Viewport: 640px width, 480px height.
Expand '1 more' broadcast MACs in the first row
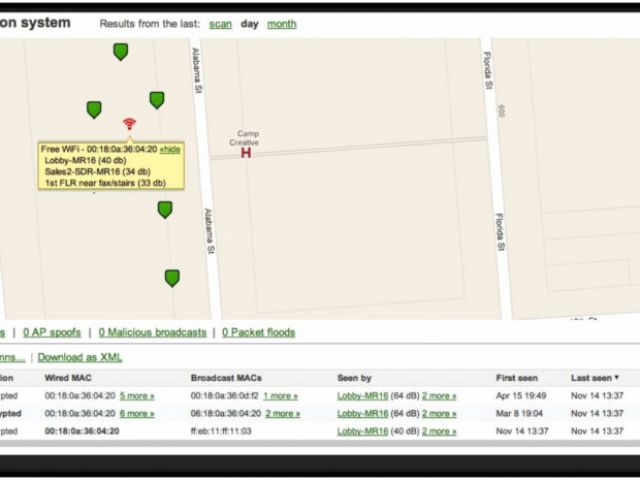[x=280, y=396]
